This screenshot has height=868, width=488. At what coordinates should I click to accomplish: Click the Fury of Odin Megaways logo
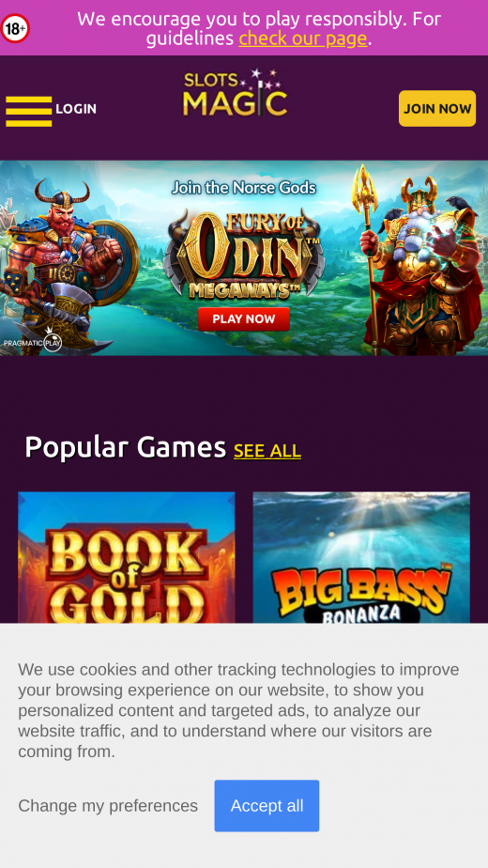click(x=243, y=254)
